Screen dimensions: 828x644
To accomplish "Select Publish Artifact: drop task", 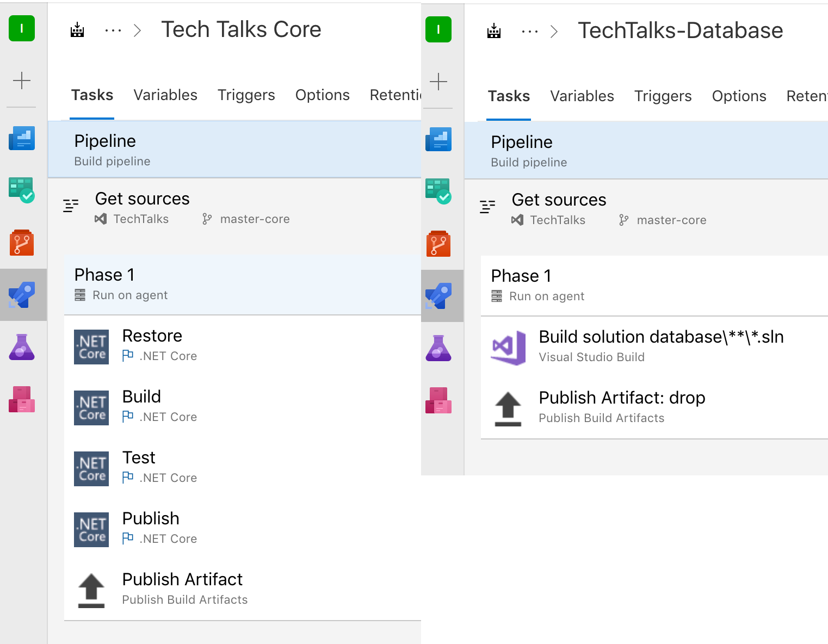I will (654, 408).
